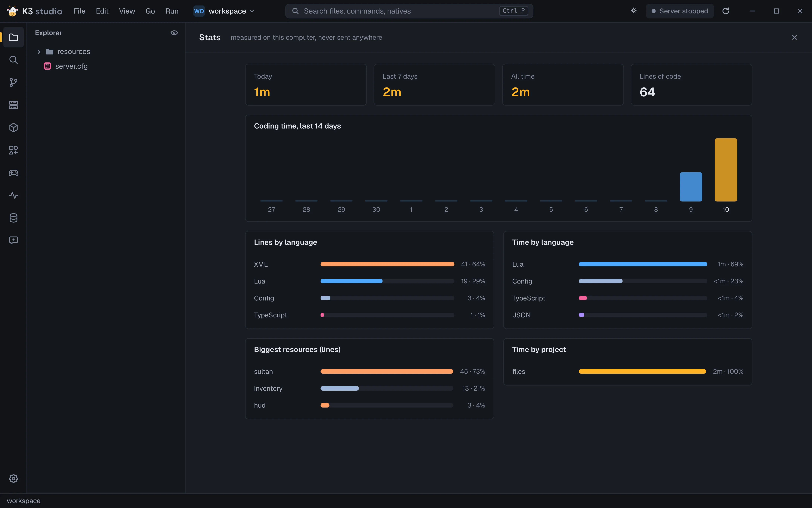812x508 pixels.
Task: Open the activity pulse sidebar icon
Action: 13,195
